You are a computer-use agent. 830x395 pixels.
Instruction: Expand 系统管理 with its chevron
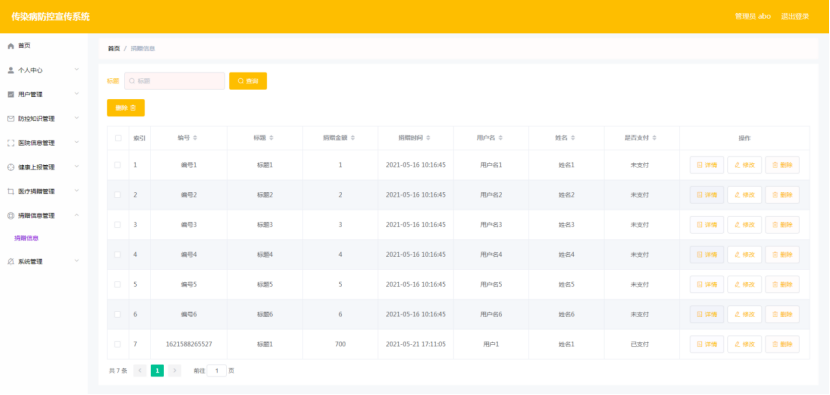[77, 261]
